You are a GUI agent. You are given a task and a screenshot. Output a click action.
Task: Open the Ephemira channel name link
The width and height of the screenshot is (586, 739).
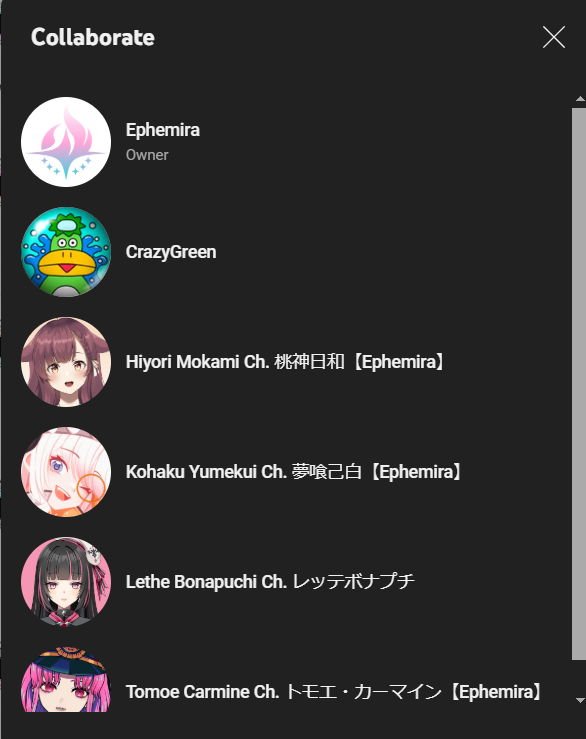pyautogui.click(x=163, y=130)
